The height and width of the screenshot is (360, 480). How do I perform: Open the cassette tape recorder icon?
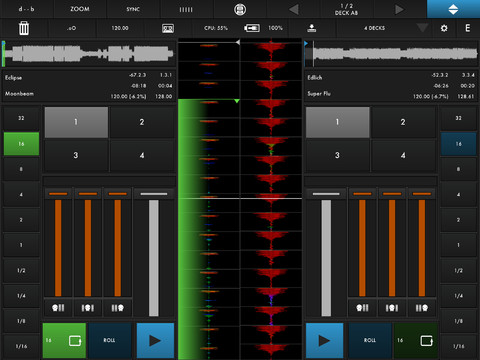tap(168, 28)
